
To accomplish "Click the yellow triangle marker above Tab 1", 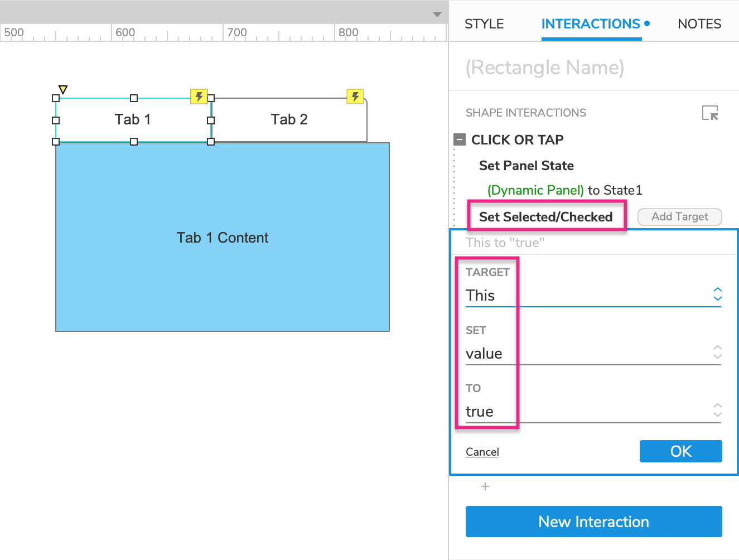I will (63, 89).
